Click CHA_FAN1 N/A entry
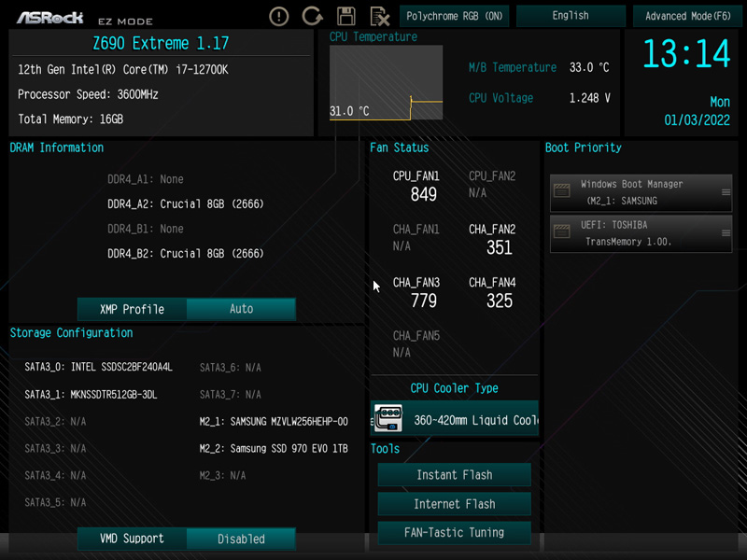 pos(416,238)
